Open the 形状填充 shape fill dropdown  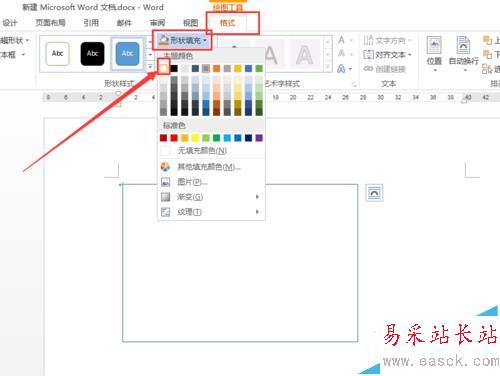183,41
